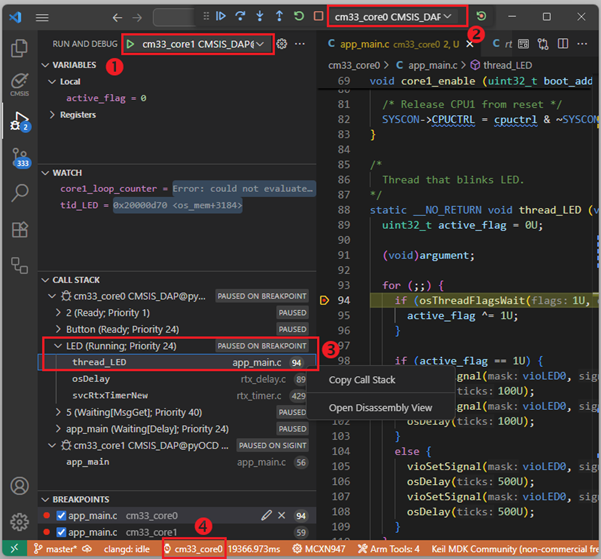601x559 pixels.
Task: Click the green Restart debug icon
Action: [x=299, y=17]
